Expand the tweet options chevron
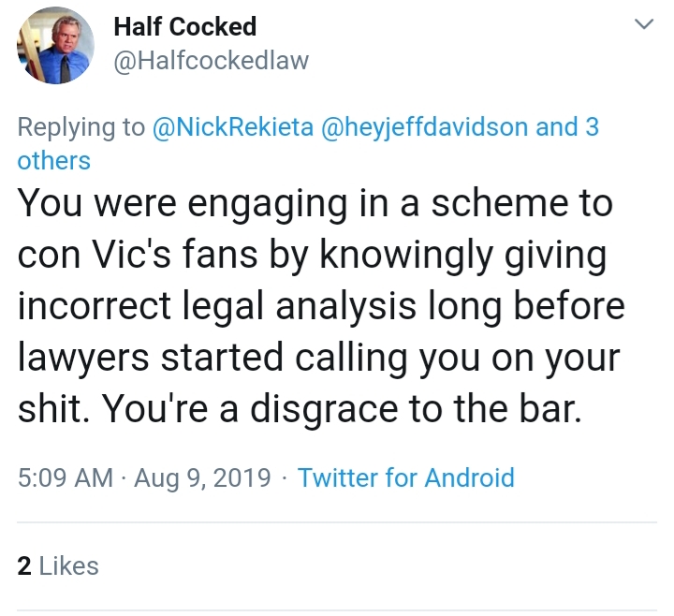The image size is (674, 616). tap(644, 24)
